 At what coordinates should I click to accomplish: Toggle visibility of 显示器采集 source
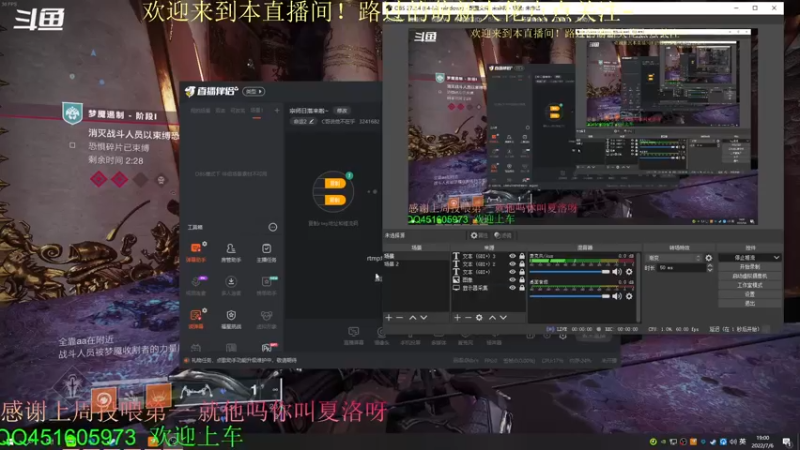point(512,288)
